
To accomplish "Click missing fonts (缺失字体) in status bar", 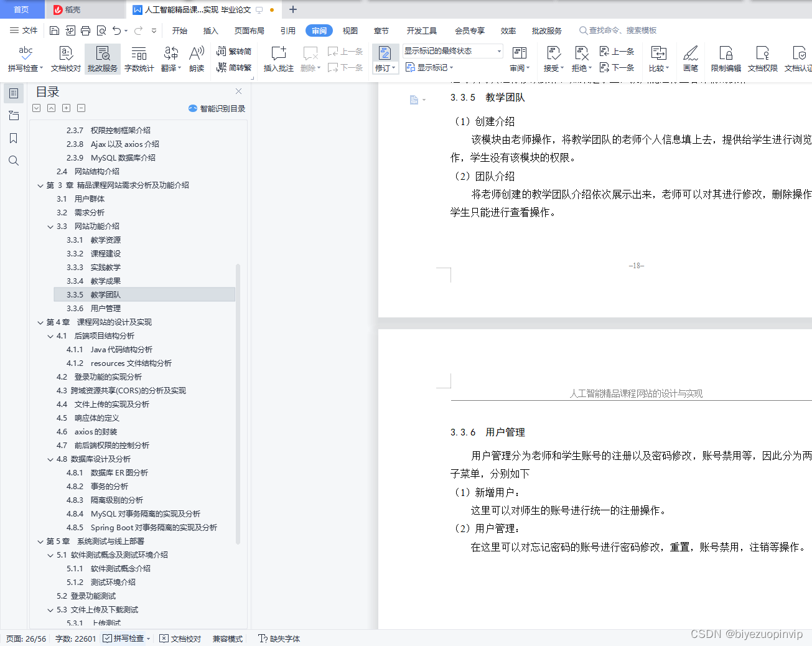I will coord(279,639).
